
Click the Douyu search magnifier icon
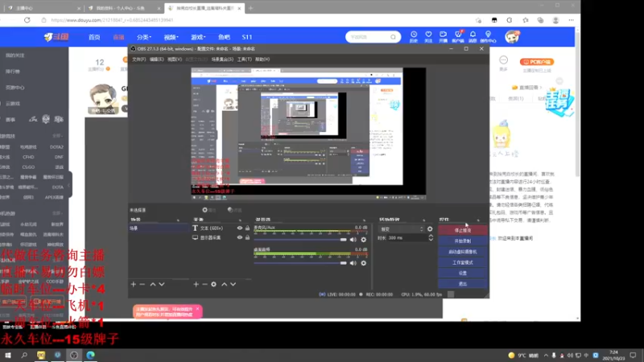393,37
